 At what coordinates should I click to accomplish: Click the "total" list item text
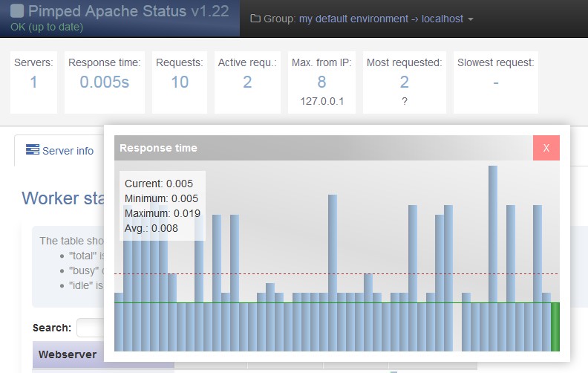86,256
